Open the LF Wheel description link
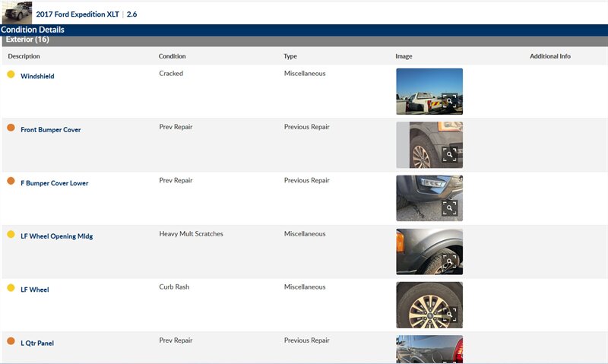The height and width of the screenshot is (364, 608). tap(34, 290)
